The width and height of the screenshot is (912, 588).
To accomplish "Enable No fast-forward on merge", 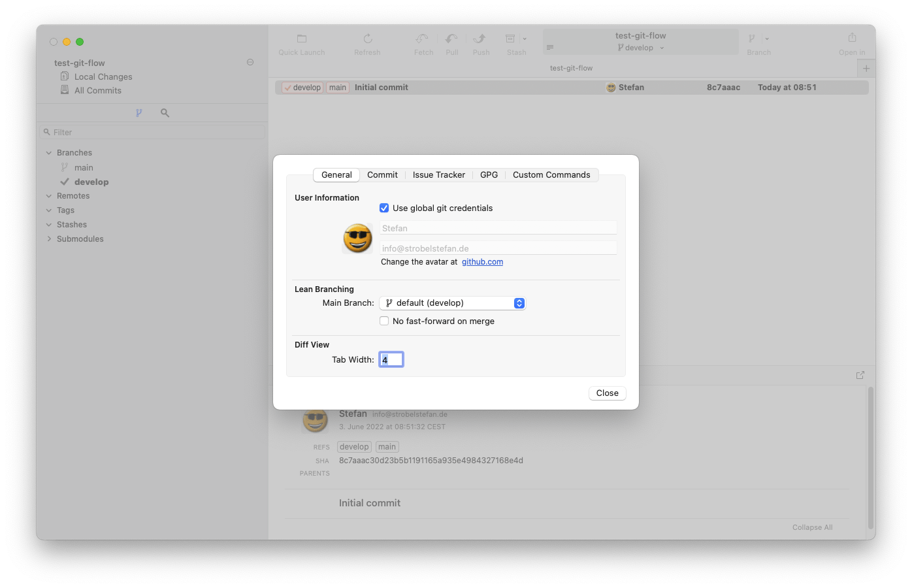I will click(384, 321).
